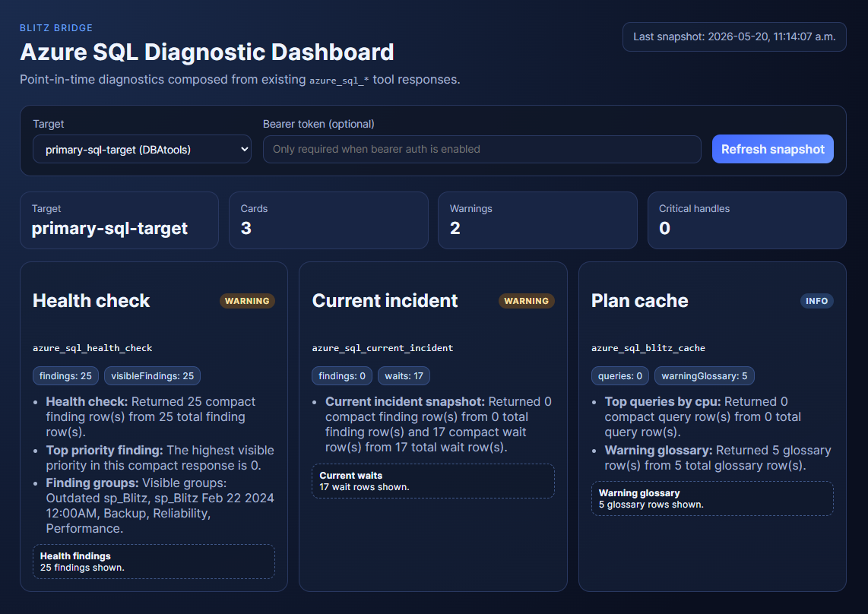Open the Target dropdown showing primary-sql-target (DBAtools)
Image resolution: width=868 pixels, height=614 pixels.
click(x=141, y=149)
